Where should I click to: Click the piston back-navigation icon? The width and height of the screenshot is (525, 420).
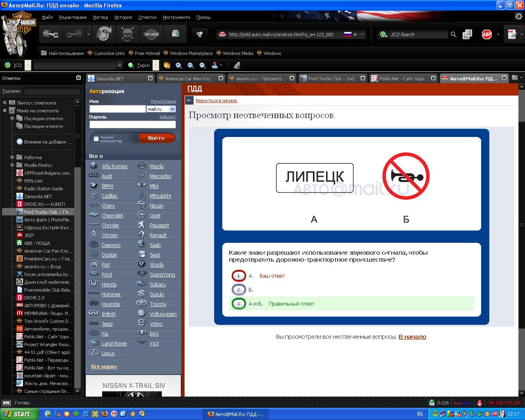point(50,34)
